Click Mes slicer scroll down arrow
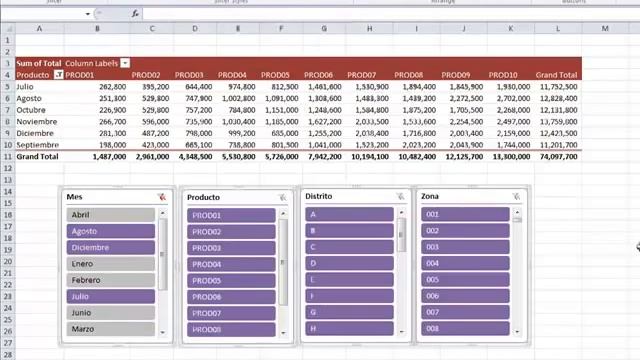Image resolution: width=640 pixels, height=360 pixels. (162, 332)
